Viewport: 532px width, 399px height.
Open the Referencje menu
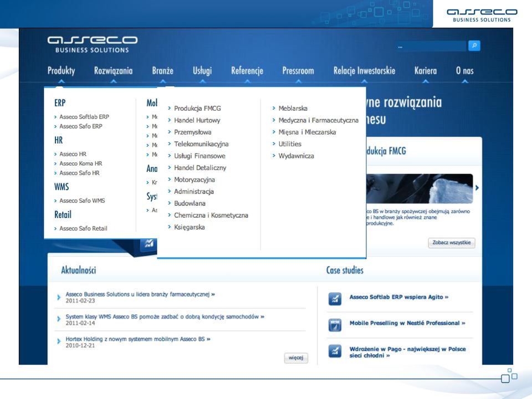tap(247, 70)
